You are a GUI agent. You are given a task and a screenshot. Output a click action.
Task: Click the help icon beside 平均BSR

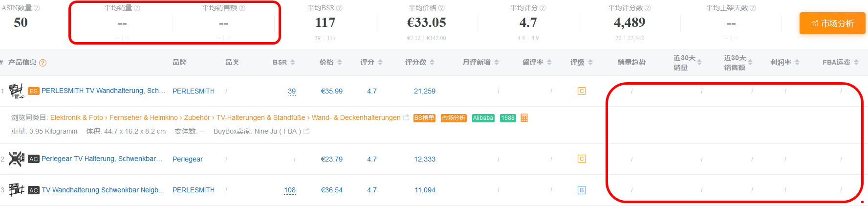[x=339, y=8]
